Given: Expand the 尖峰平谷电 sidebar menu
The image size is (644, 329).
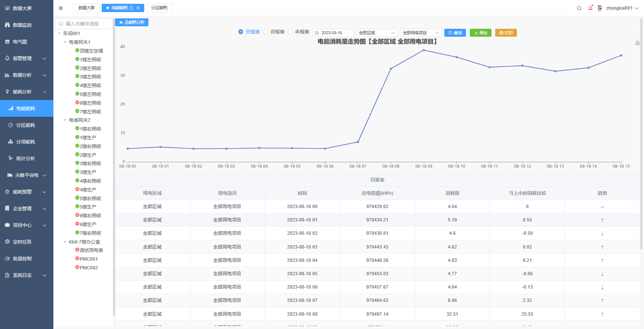Looking at the screenshot, I should coord(27,175).
